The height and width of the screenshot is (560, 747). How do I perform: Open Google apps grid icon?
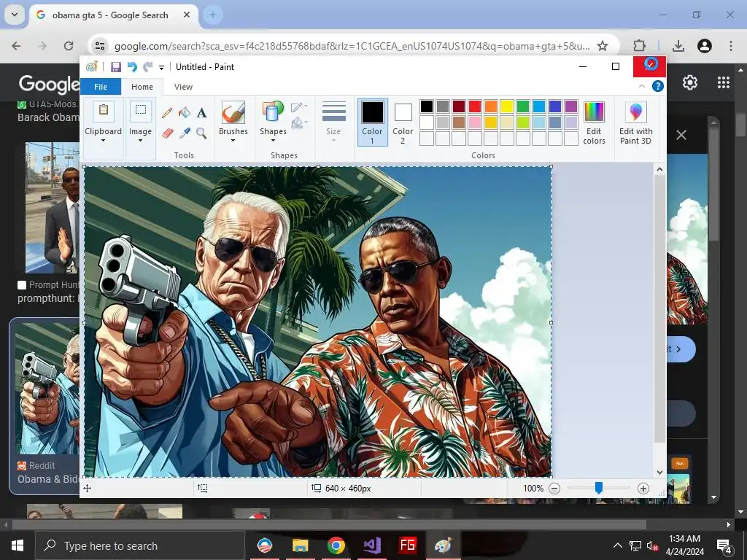coord(724,82)
